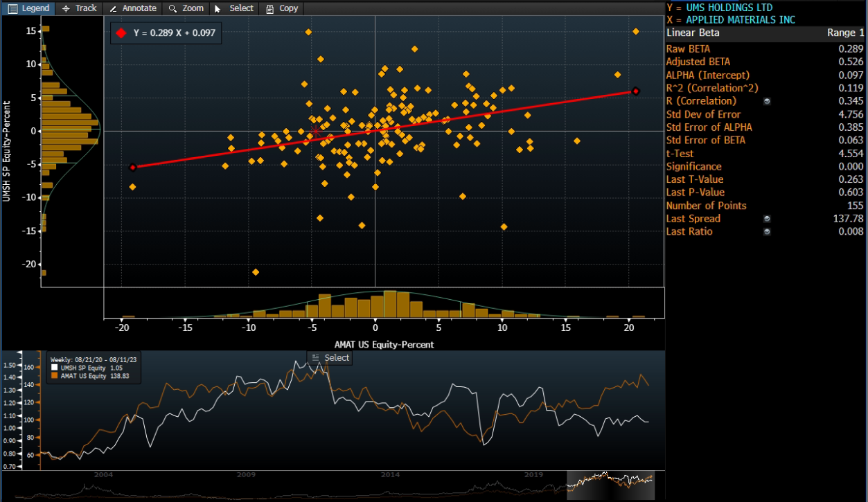Select the Std Dev of Error value 4.756
The image size is (868, 502).
tap(851, 114)
